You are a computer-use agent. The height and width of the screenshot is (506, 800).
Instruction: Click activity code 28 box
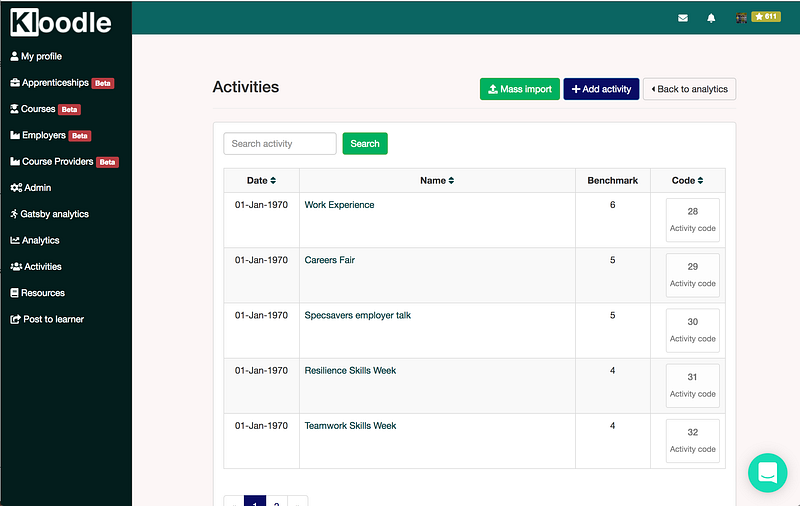pos(692,220)
